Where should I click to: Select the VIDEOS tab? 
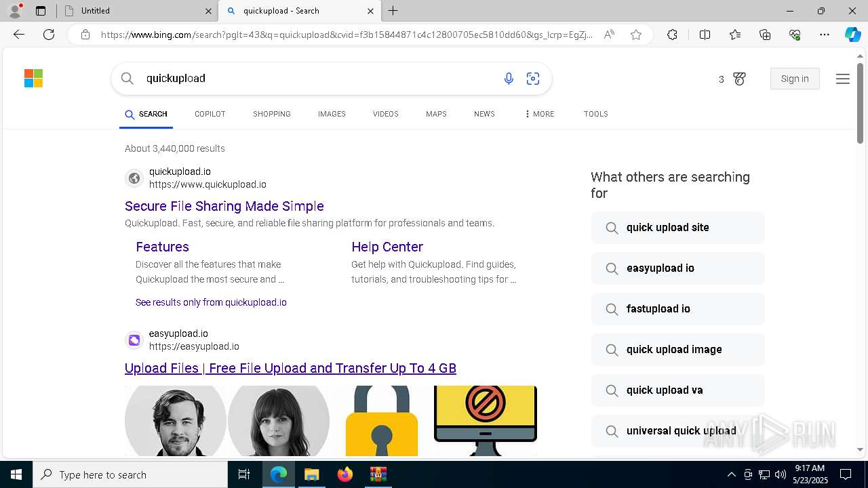[x=385, y=114]
